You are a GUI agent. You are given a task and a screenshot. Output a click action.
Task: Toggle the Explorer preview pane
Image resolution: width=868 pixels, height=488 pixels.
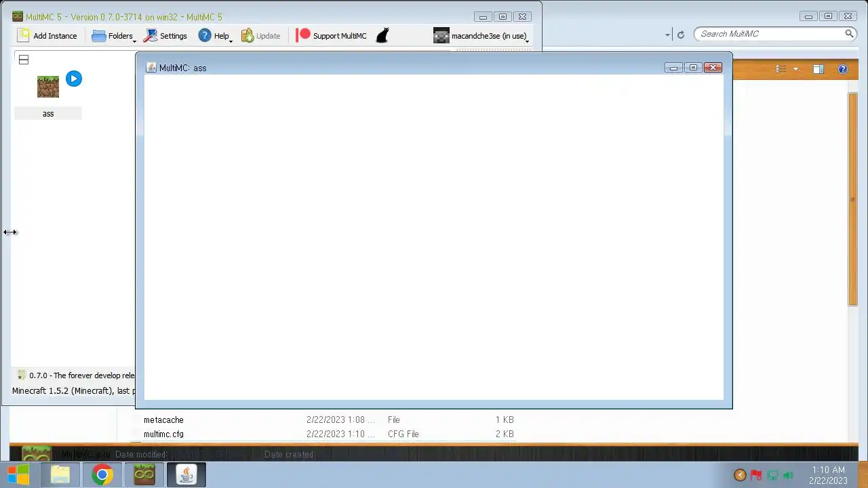pos(818,69)
